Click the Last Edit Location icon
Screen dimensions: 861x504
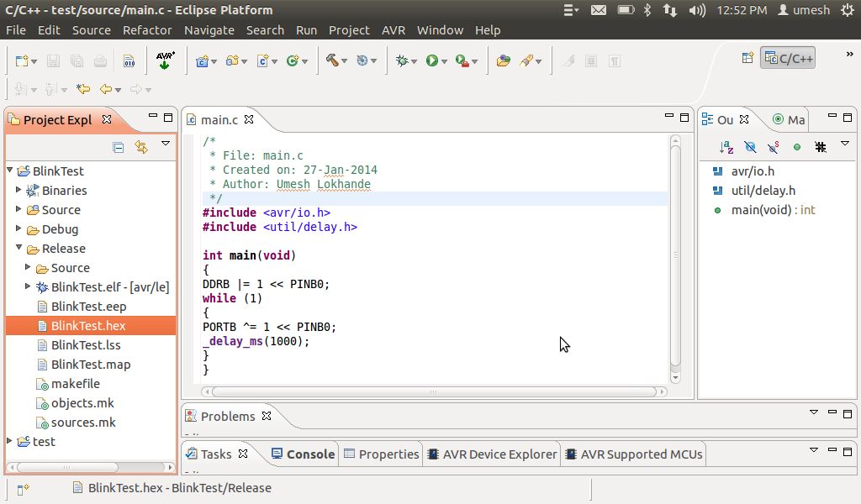(x=83, y=89)
